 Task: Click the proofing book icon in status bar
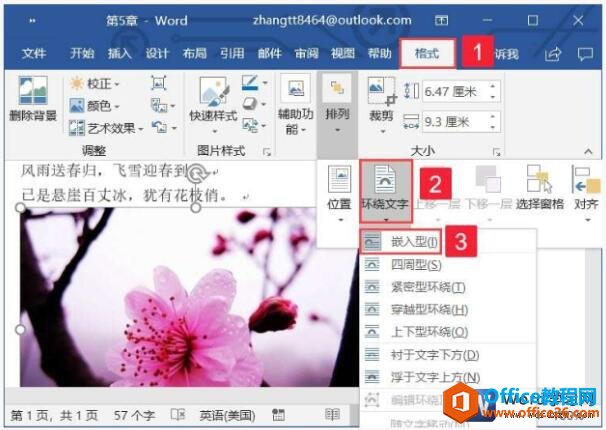point(178,415)
